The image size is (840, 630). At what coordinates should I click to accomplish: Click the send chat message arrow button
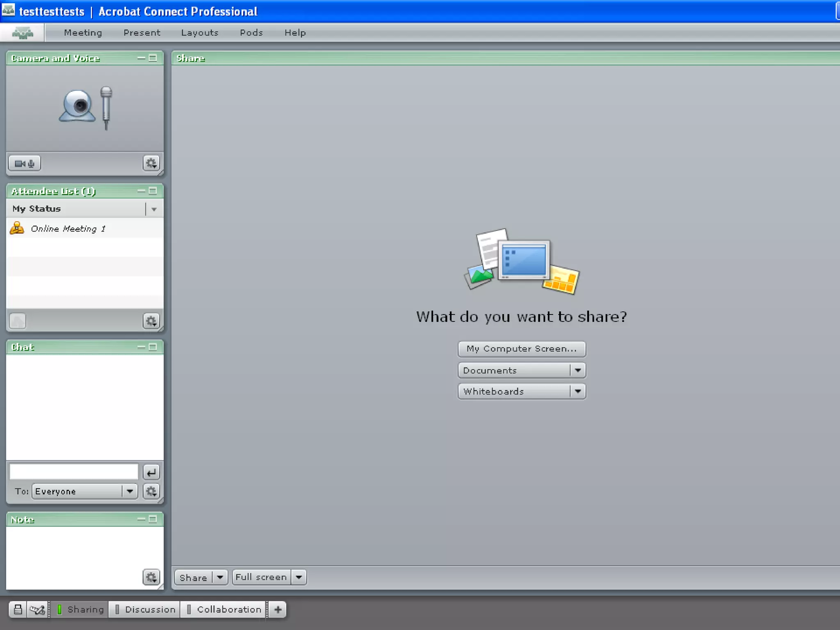[151, 472]
